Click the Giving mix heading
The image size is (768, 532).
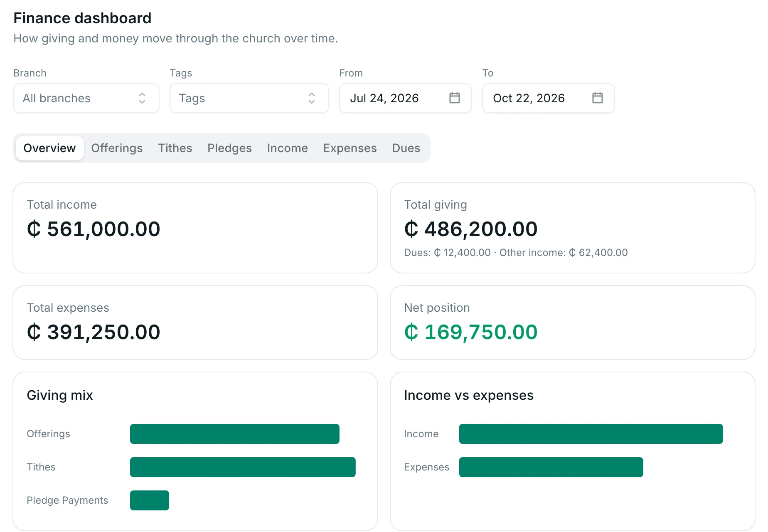[x=60, y=395]
